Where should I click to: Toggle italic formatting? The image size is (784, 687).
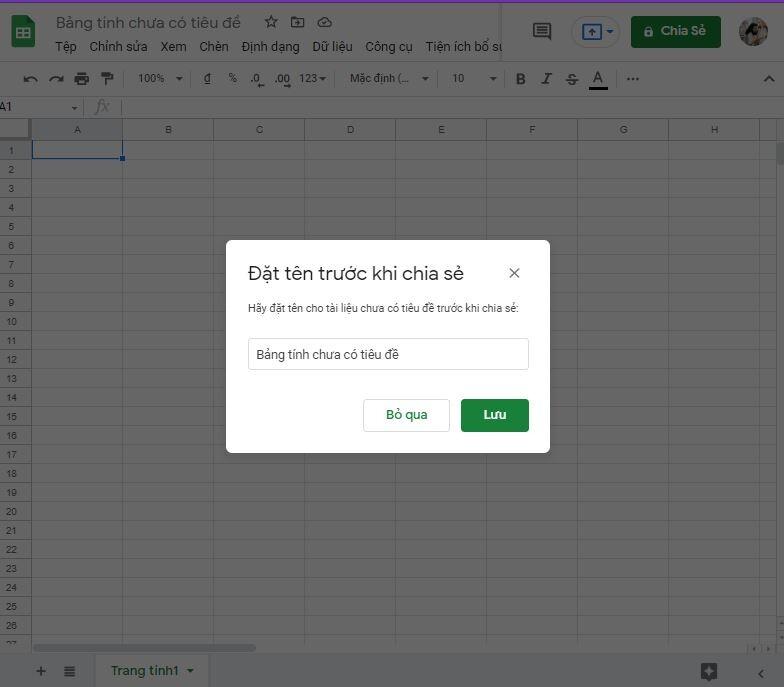[546, 79]
